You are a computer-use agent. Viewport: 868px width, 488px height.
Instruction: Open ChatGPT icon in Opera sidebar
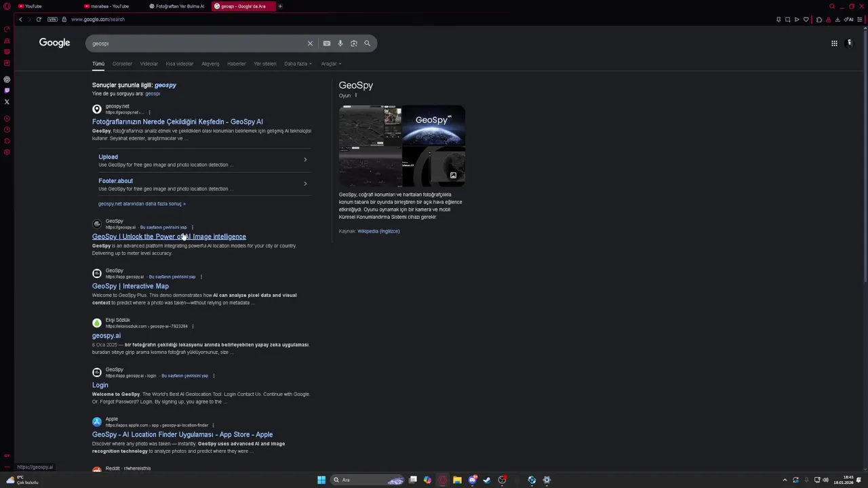[x=7, y=79]
